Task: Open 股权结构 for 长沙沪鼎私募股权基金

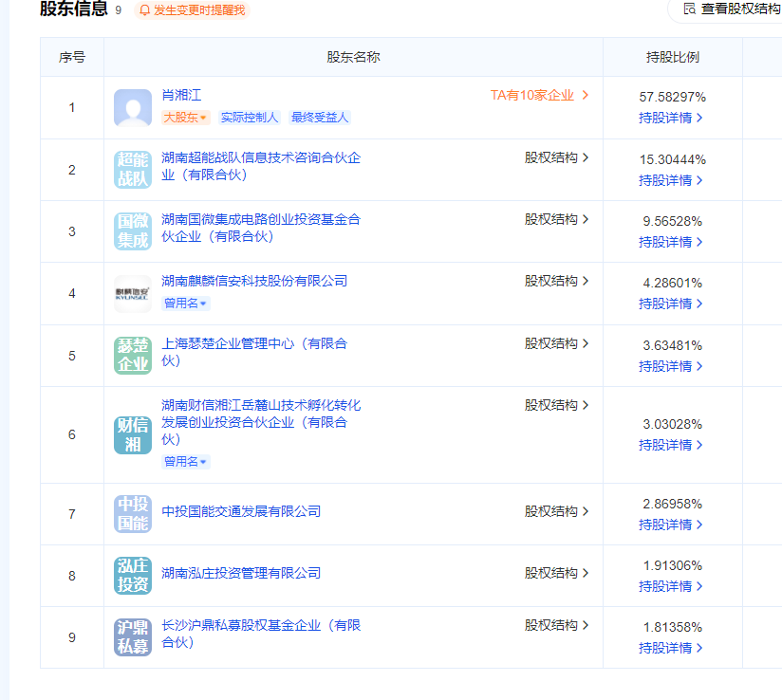Action: tap(556, 625)
